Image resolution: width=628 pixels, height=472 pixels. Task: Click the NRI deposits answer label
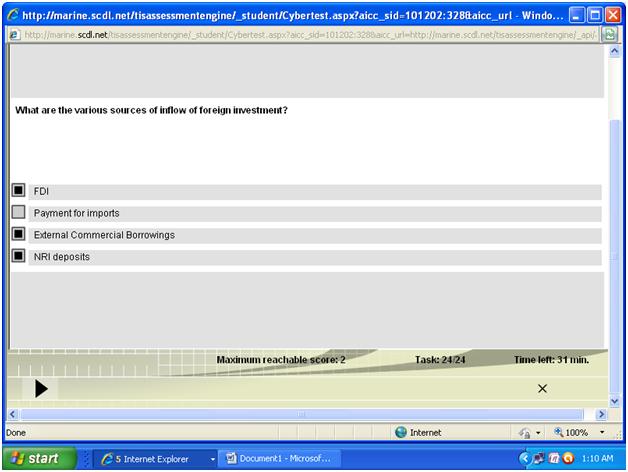coord(62,257)
